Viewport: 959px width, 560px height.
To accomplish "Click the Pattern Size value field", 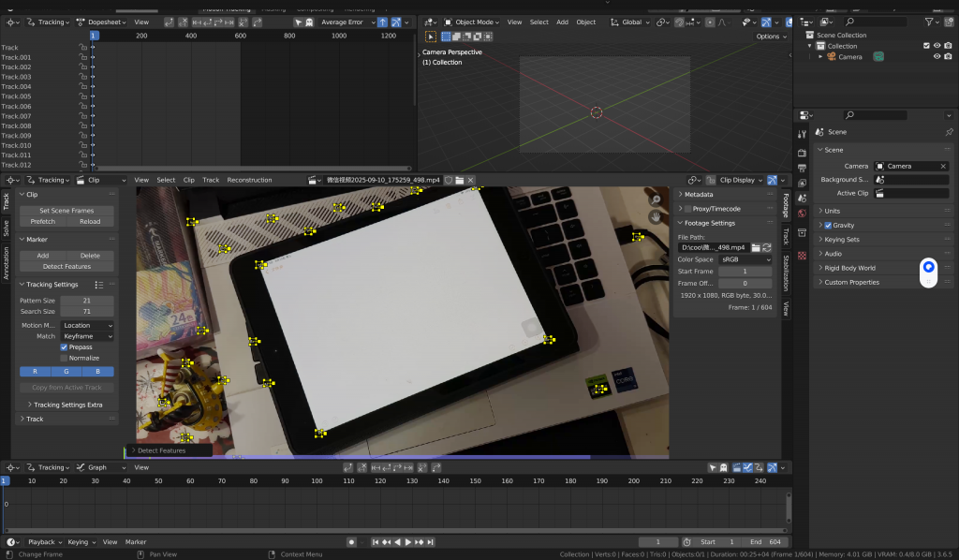I will 86,301.
